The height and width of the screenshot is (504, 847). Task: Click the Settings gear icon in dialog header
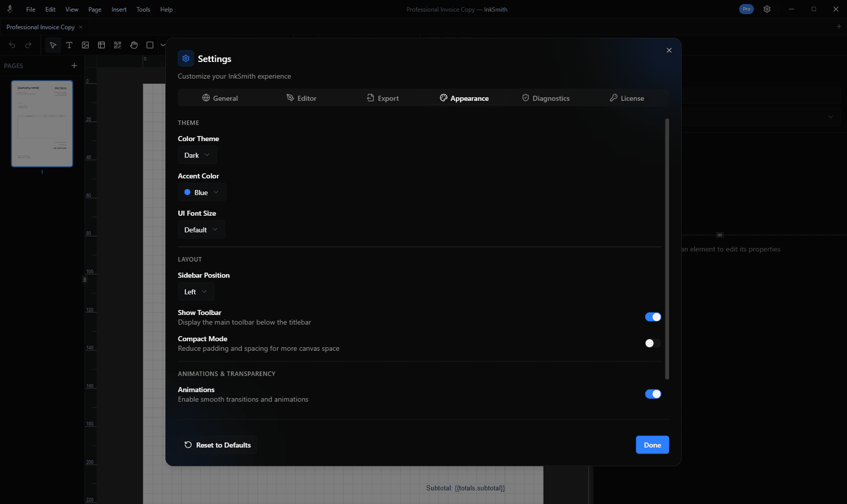click(186, 58)
